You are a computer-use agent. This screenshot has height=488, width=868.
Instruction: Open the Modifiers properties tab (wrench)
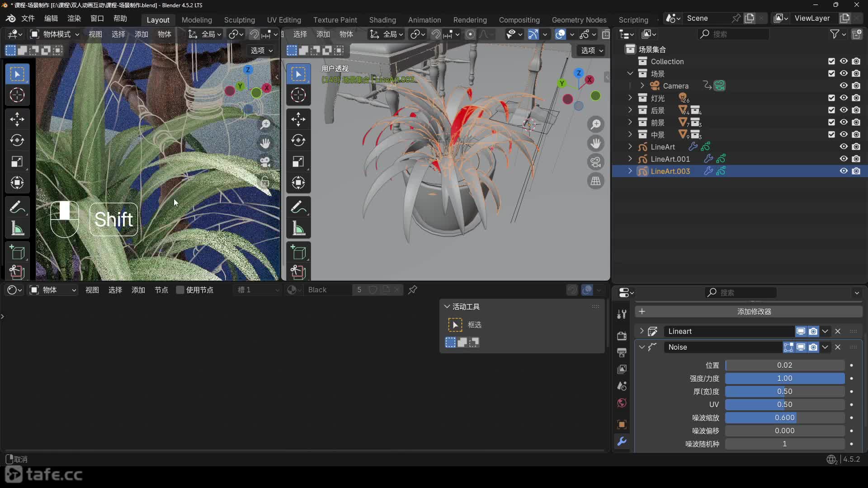[x=622, y=441]
